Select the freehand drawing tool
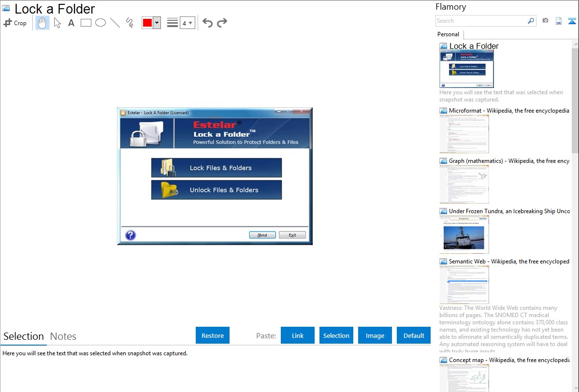579x392 pixels. [x=130, y=23]
